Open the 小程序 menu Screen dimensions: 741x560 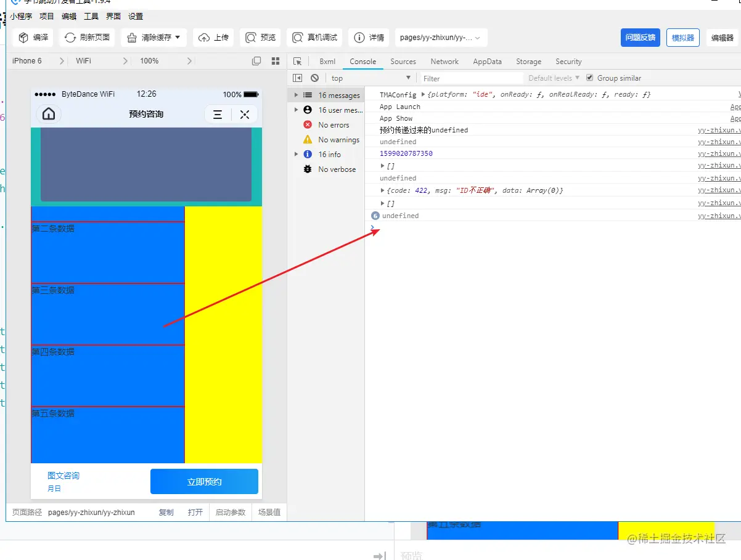(x=20, y=17)
